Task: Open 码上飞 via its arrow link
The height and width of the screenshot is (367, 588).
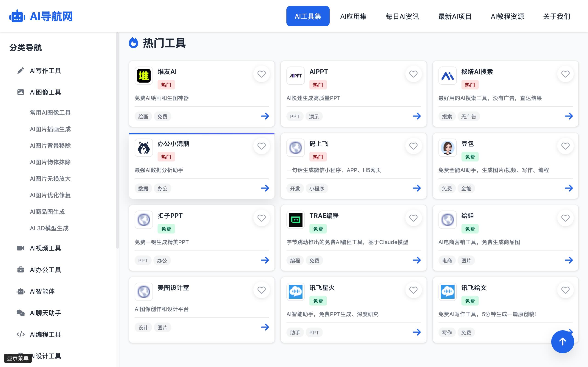Action: (x=417, y=188)
